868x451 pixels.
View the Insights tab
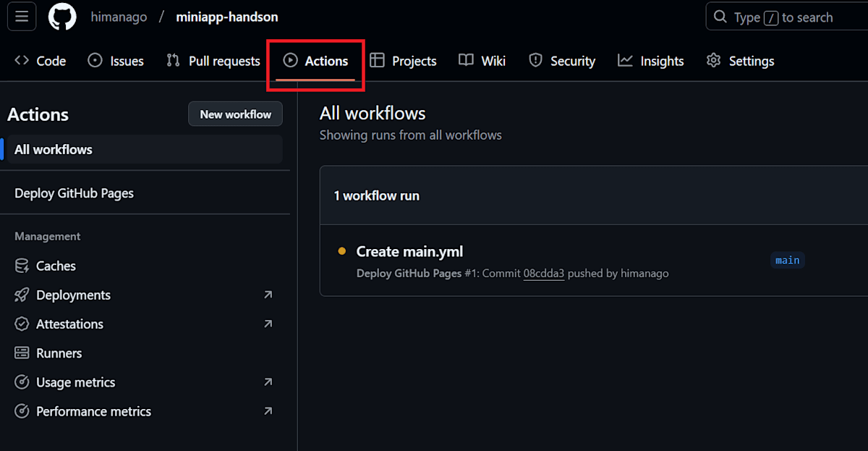tap(651, 61)
